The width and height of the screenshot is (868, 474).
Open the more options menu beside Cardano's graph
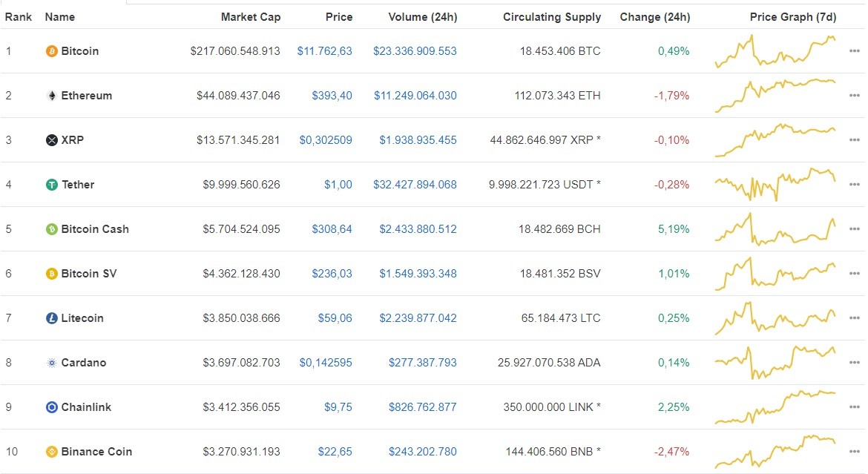tap(854, 363)
